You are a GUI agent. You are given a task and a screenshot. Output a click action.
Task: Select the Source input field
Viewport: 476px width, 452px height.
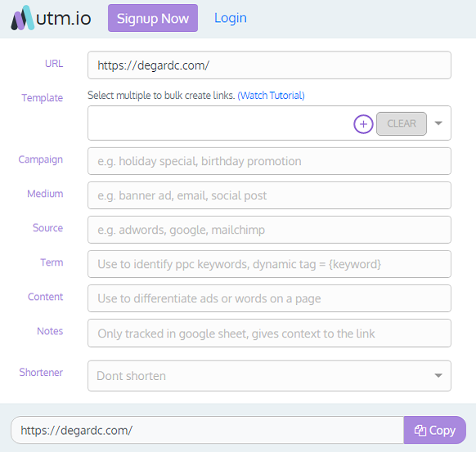click(269, 230)
